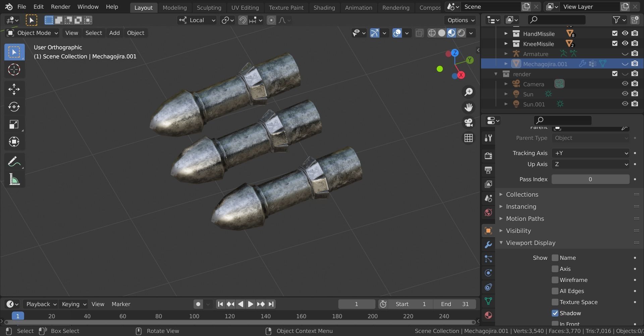This screenshot has height=336, width=644.
Task: Open the World properties tab
Action: click(488, 212)
